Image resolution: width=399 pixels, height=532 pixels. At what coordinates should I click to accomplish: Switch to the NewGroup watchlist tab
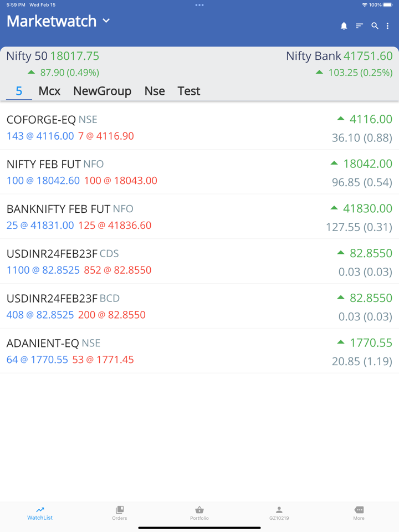[x=102, y=91]
